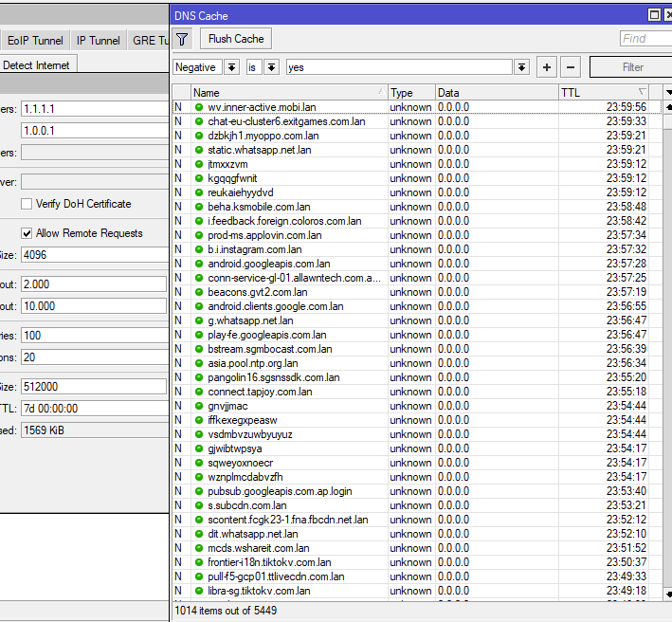Click green status icon of jtmxxzvm row

(x=199, y=164)
